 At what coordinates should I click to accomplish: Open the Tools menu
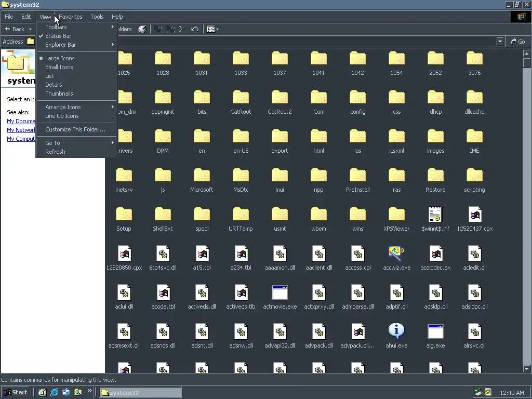pos(97,17)
